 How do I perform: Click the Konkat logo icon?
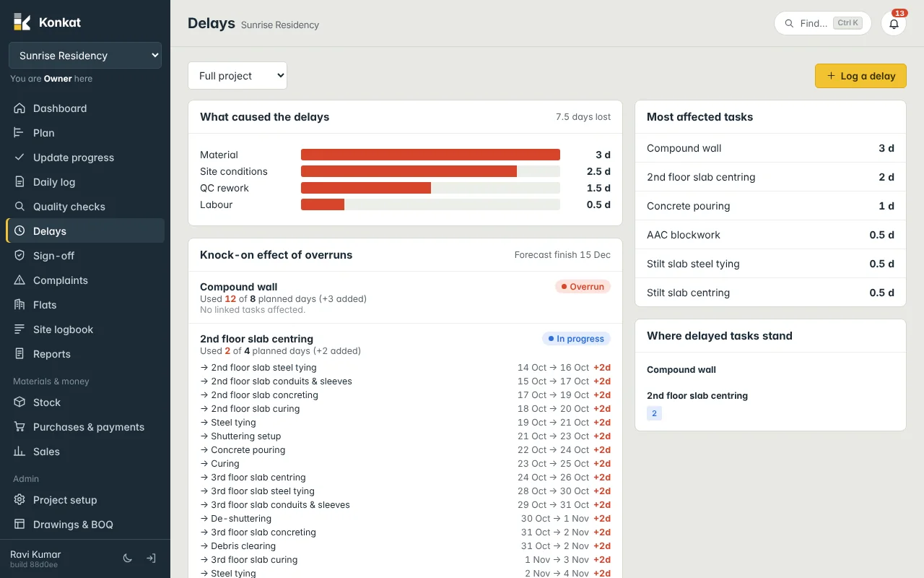coord(22,22)
